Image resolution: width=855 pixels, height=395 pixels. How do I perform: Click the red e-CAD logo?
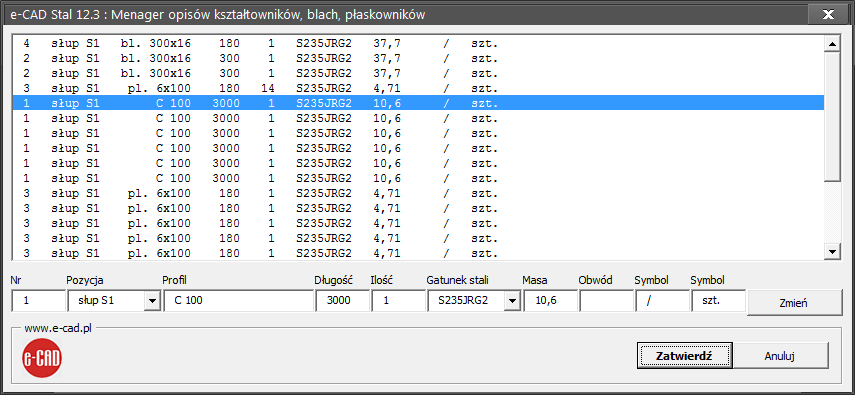coord(42,357)
